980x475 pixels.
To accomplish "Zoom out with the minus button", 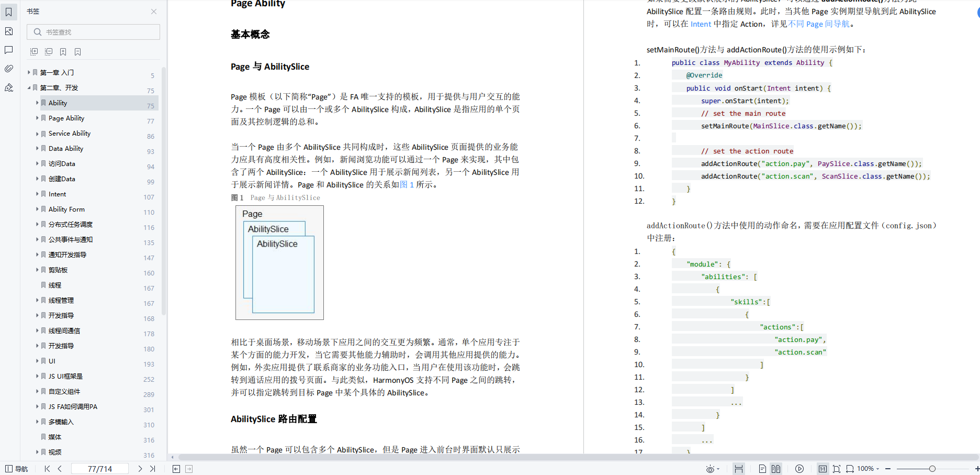I will (x=888, y=469).
